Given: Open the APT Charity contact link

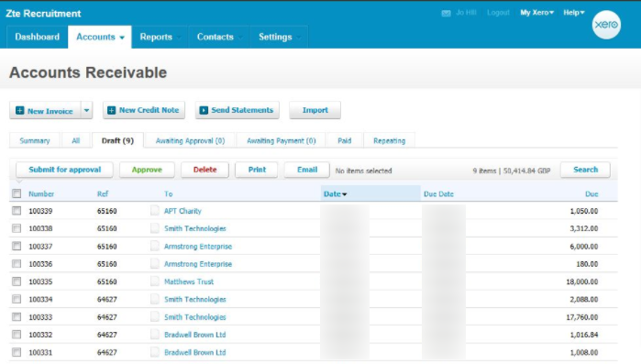Looking at the screenshot, I should pyautogui.click(x=182, y=211).
